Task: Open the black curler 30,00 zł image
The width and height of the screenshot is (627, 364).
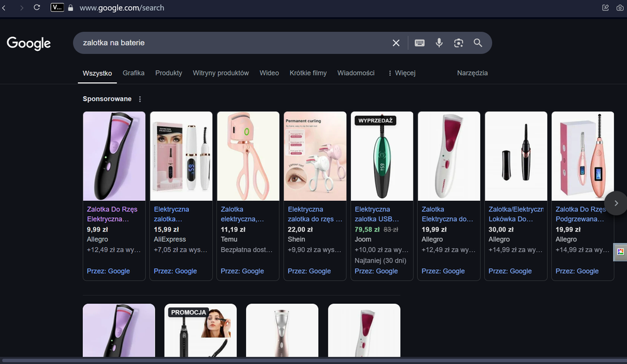Action: point(516,156)
